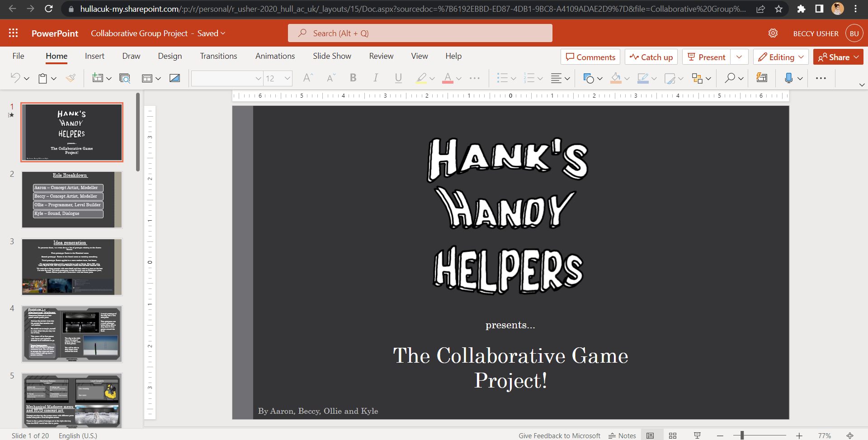
Task: Click the Give Feedback to Microsoft link
Action: tap(559, 435)
